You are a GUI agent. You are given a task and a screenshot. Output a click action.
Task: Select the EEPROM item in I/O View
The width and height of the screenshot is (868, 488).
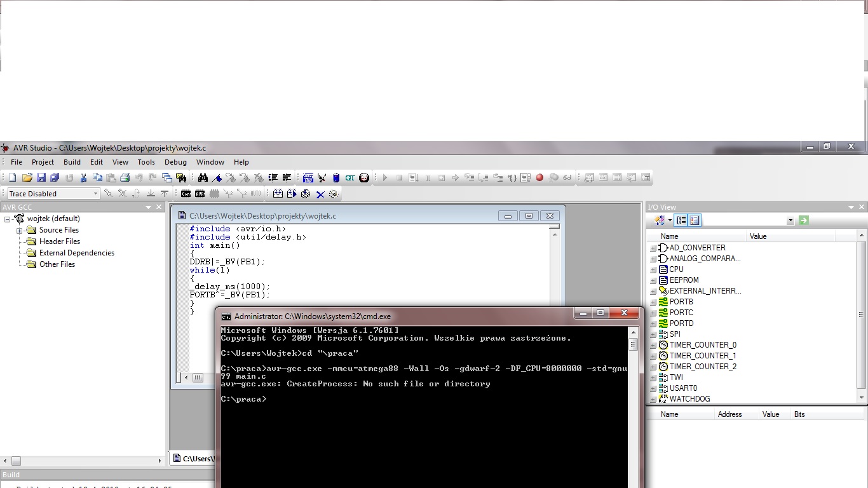tap(684, 280)
